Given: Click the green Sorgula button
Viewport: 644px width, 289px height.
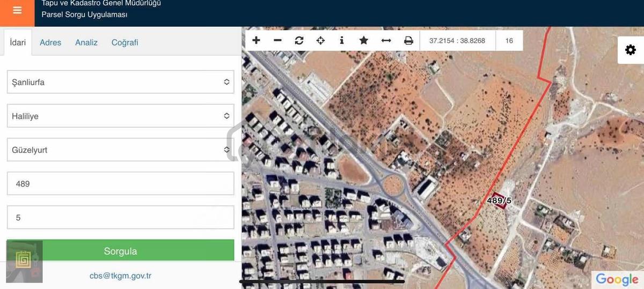Looking at the screenshot, I should 121,251.
